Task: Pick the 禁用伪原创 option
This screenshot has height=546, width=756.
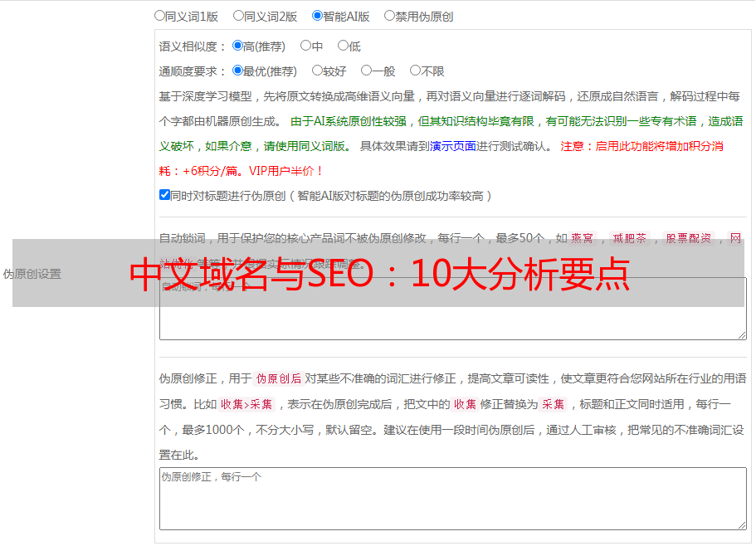Action: coord(389,15)
